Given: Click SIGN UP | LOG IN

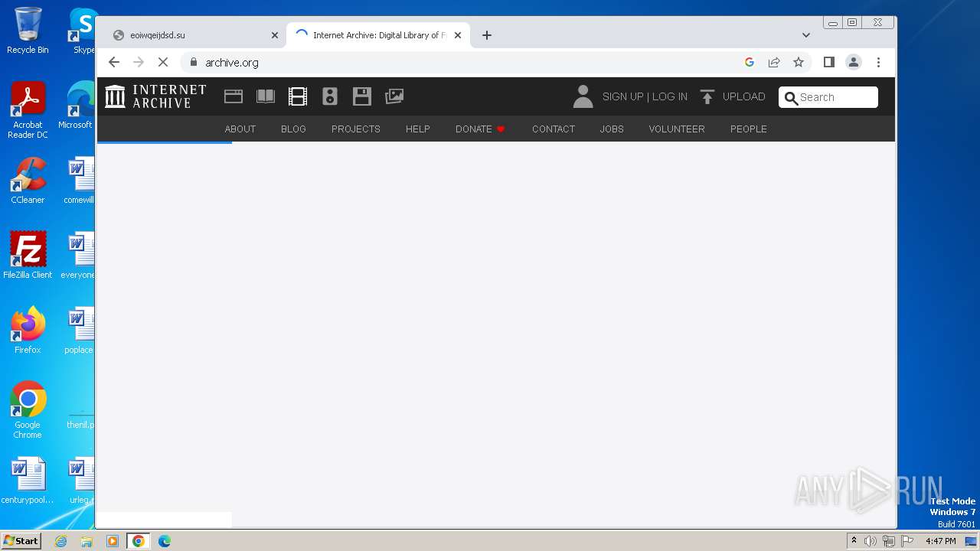Looking at the screenshot, I should [645, 97].
